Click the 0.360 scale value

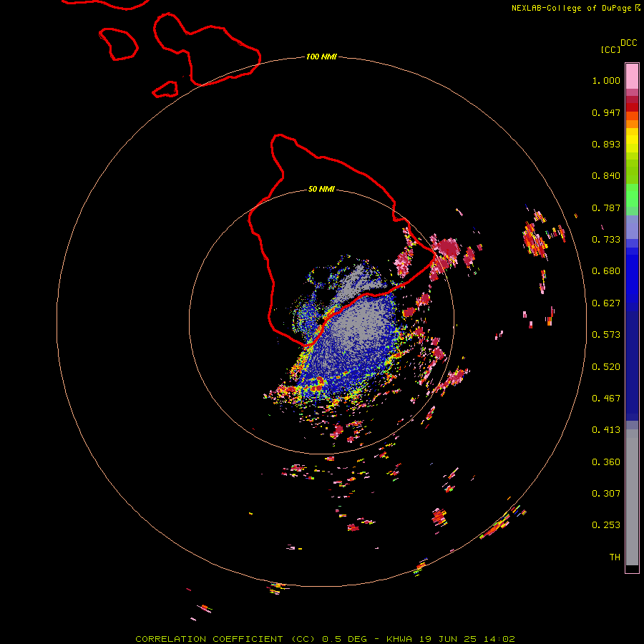pos(606,462)
